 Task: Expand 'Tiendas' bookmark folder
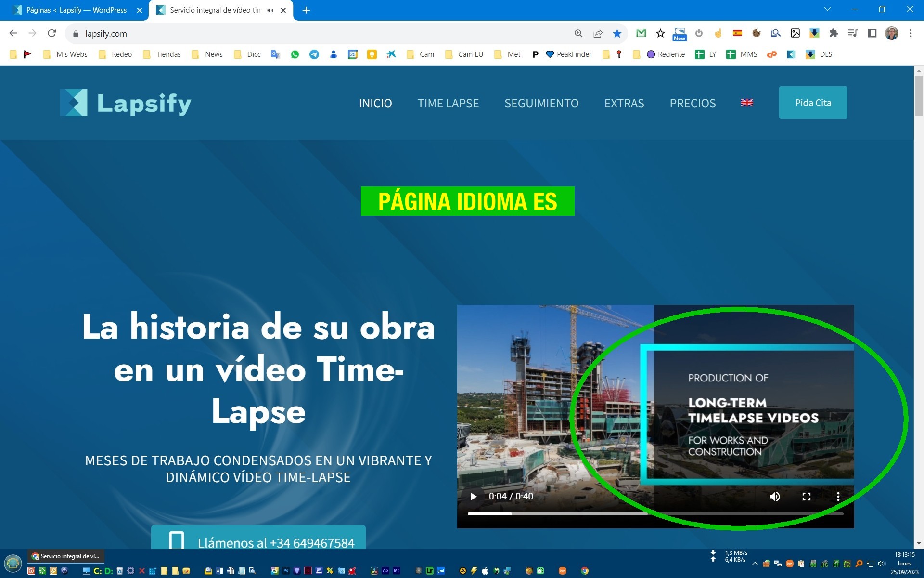pyautogui.click(x=162, y=54)
